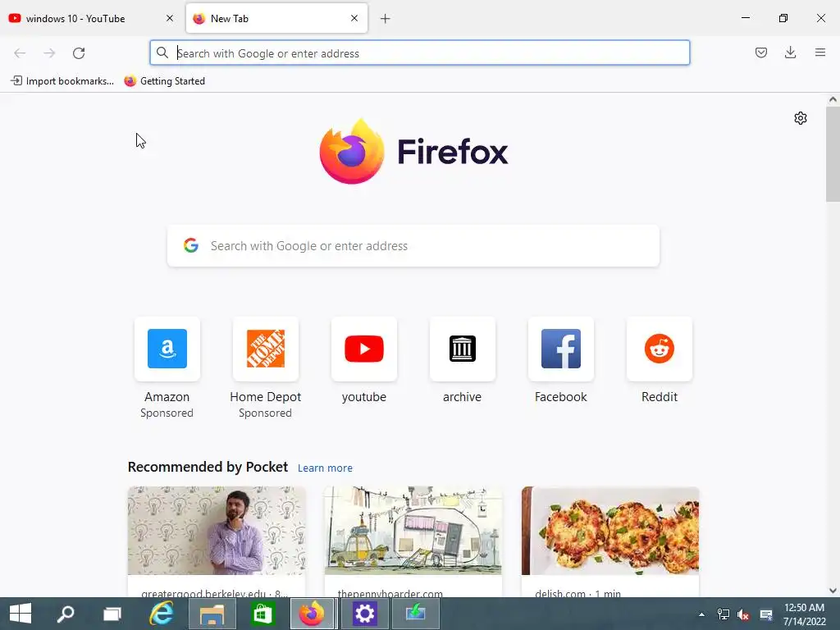The image size is (840, 630).
Task: Click Firefox icon in taskbar
Action: point(313,614)
